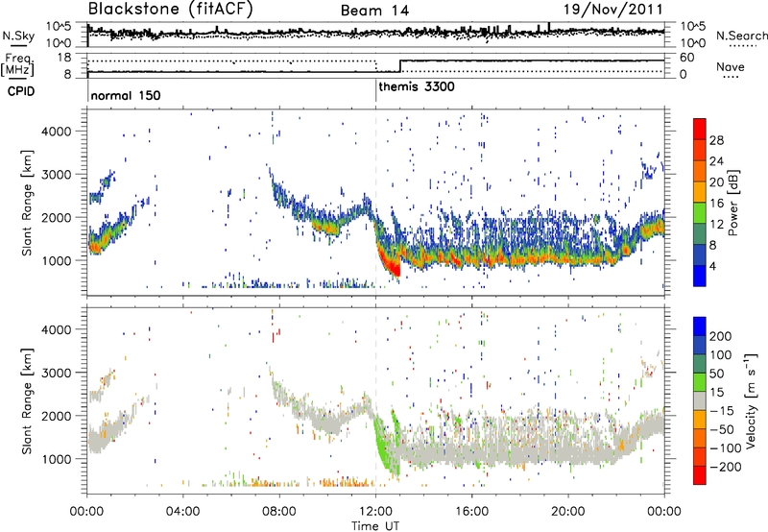Image resolution: width=768 pixels, height=532 pixels.
Task: Click the '200' velocity scale value
Action: tap(720, 336)
